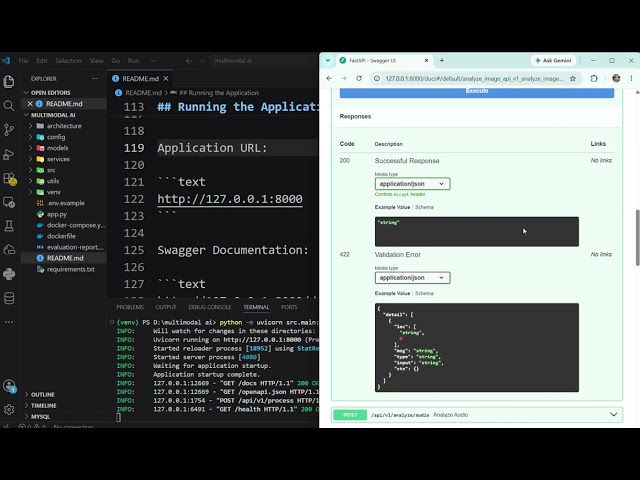Open Remote Explorer icon in activity bar
The height and width of the screenshot is (480, 640).
tap(9, 202)
